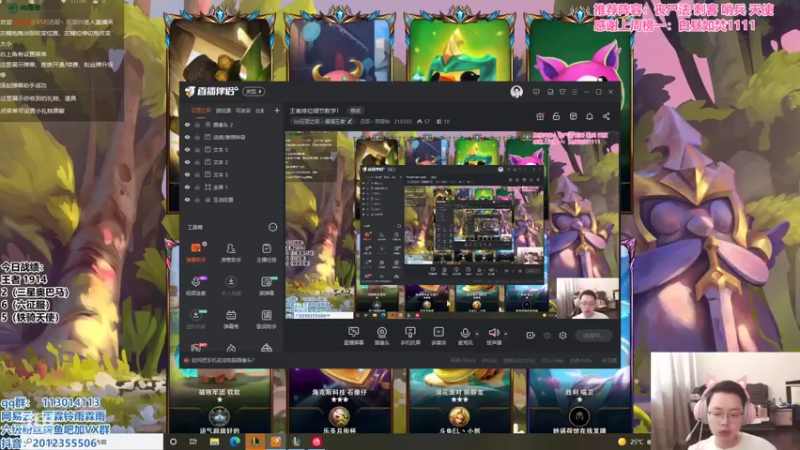
Task: Open the gift box icon with red dot
Action: tap(540, 116)
